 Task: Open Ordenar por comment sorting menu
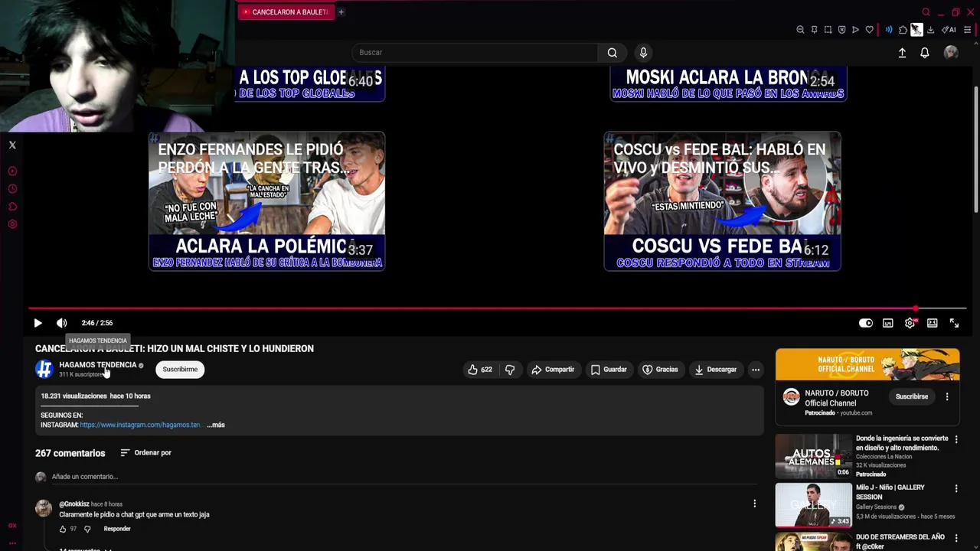coord(146,452)
